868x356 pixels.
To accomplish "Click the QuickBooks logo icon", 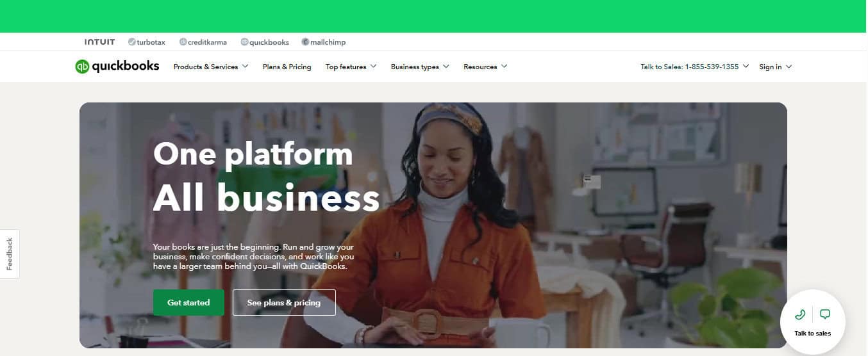I will tap(82, 67).
